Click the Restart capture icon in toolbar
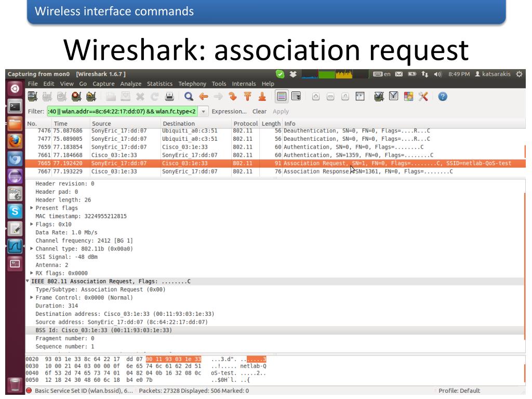532x399 pixels. point(91,97)
